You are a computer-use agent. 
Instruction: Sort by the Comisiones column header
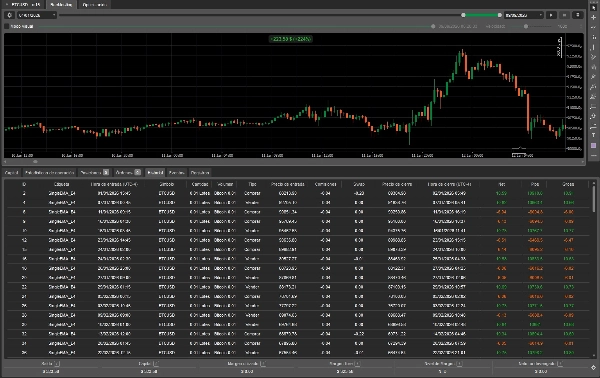325,184
